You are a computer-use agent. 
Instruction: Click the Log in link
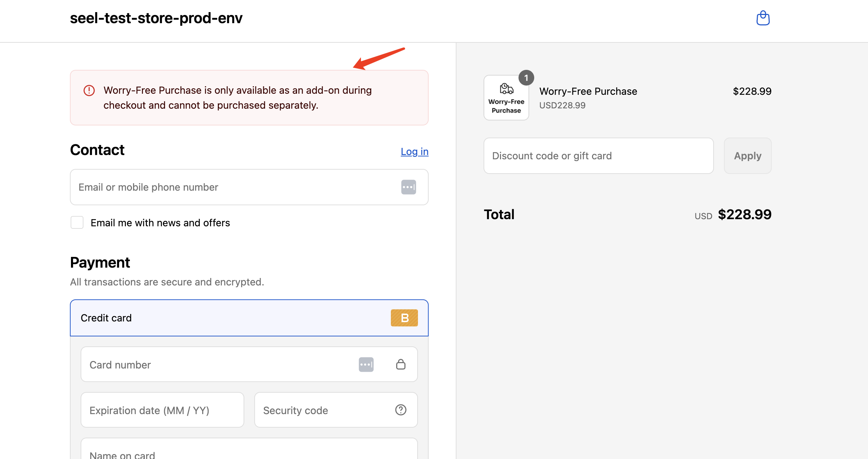(414, 152)
